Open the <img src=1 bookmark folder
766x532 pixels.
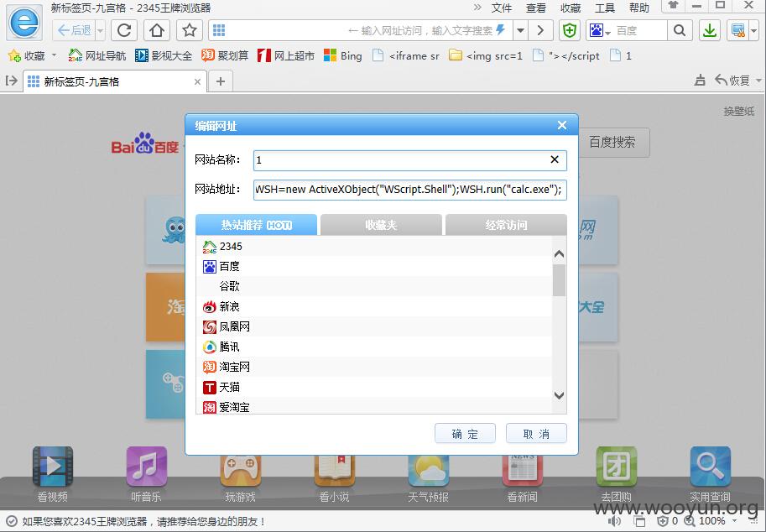click(486, 55)
